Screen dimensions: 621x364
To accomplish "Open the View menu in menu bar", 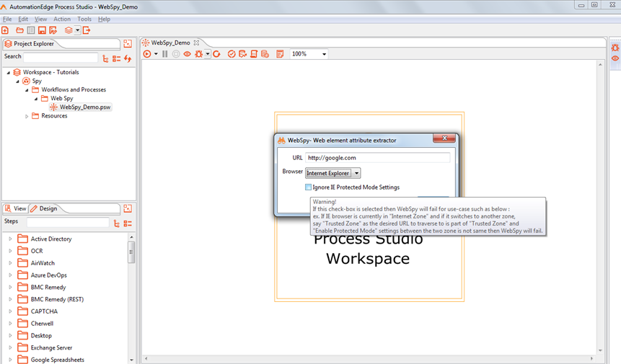I will (x=40, y=19).
